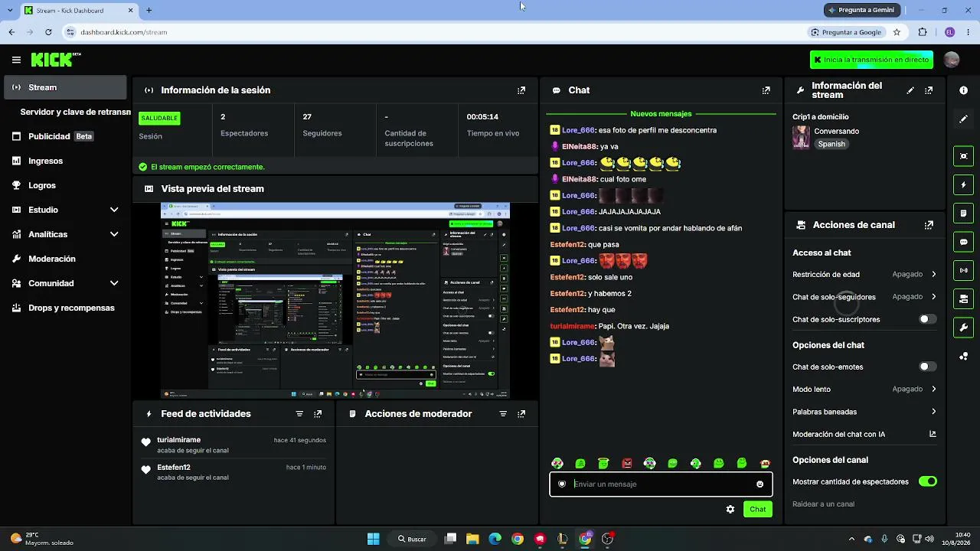
Task: Toggle the stream preview widget icon in right sidebar
Action: [x=963, y=156]
